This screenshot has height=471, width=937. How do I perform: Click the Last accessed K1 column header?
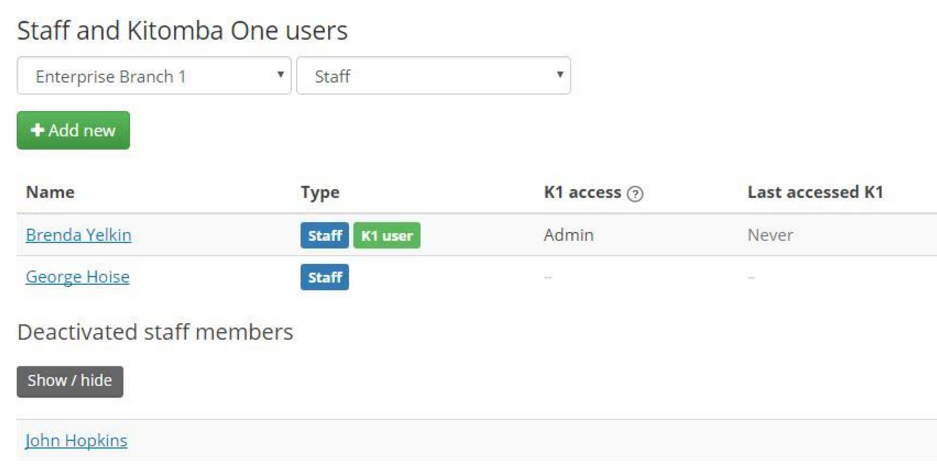point(815,192)
